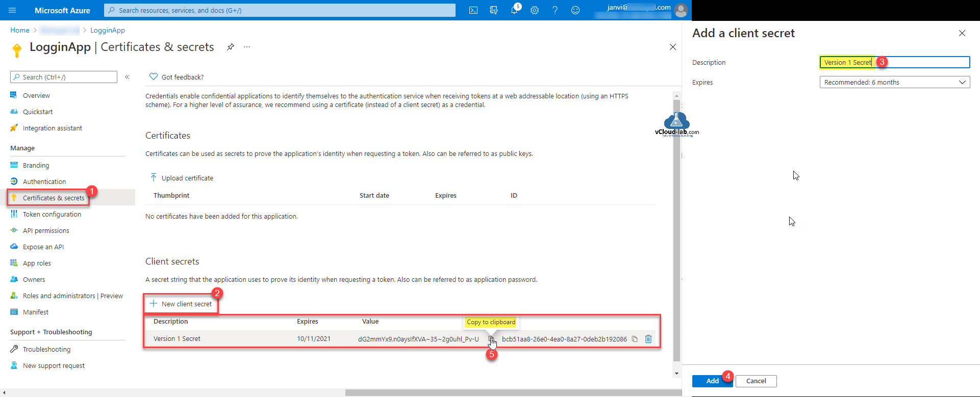Click the Got feedback heart icon

coord(153,77)
